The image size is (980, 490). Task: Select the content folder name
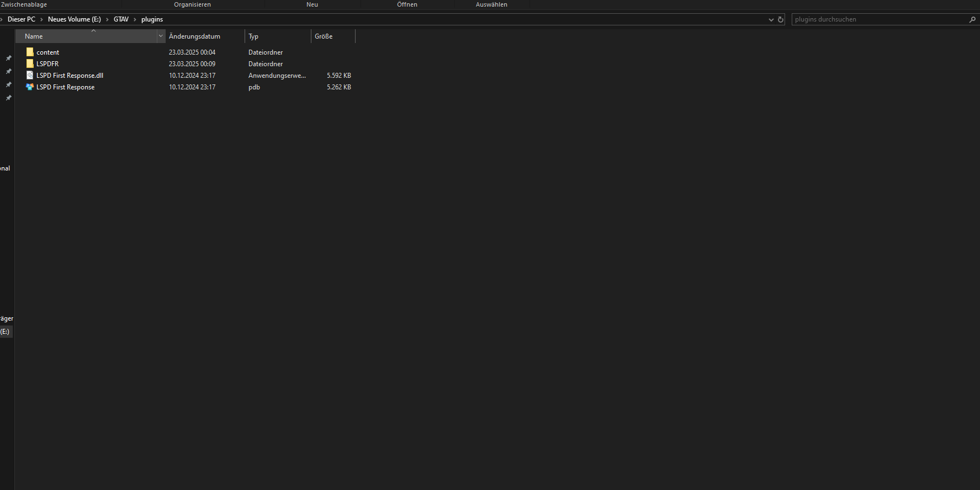click(x=47, y=52)
